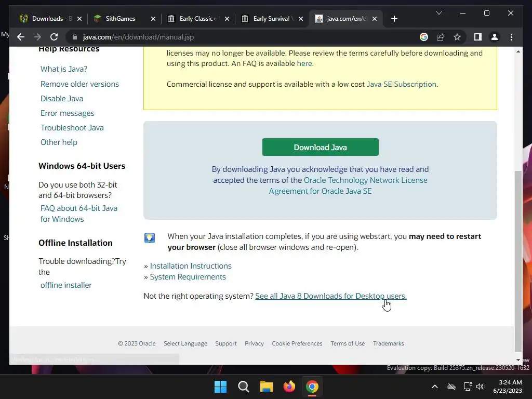This screenshot has width=532, height=399.
Task: Open File Explorer from taskbar
Action: click(x=267, y=387)
